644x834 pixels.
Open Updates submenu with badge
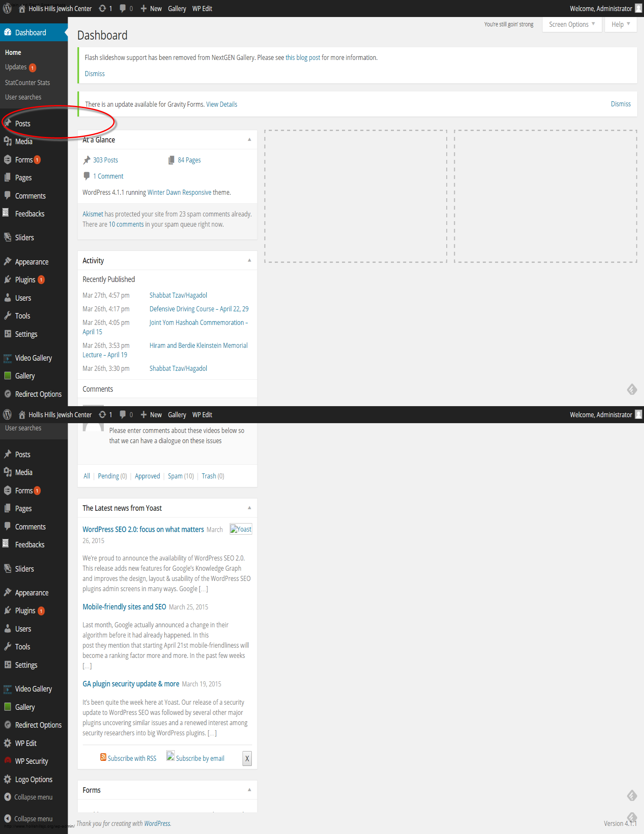point(20,67)
